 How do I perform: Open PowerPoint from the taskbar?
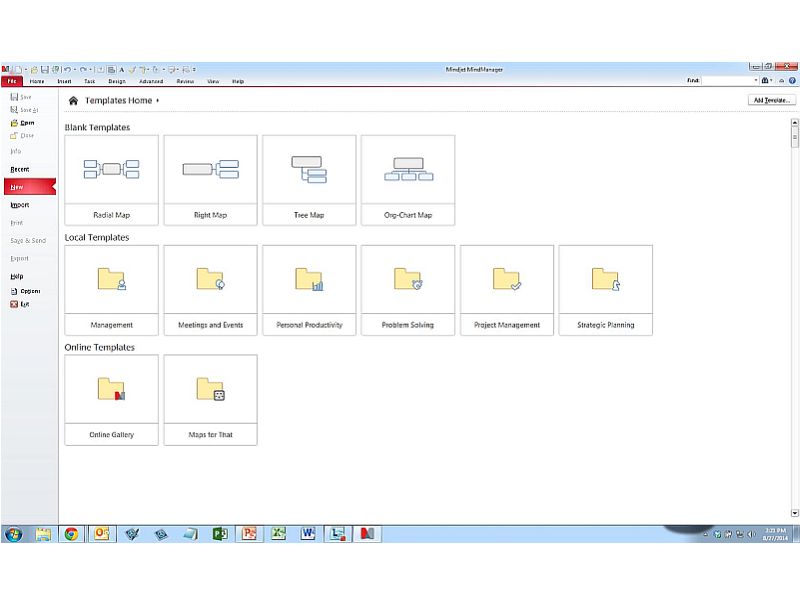pos(249,534)
